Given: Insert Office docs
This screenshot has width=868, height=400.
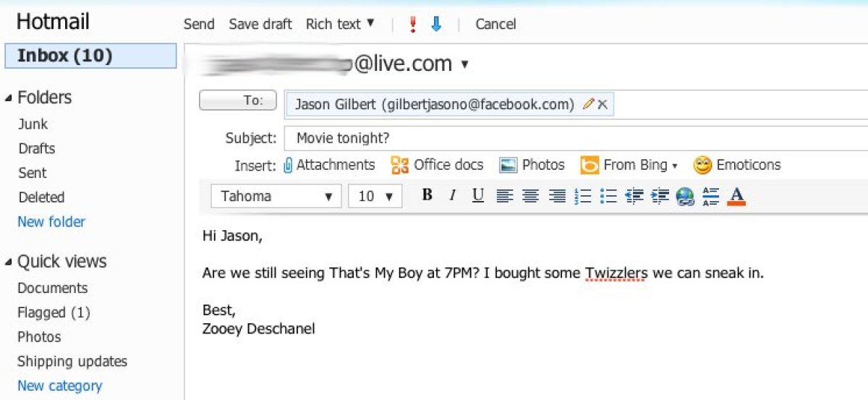Looking at the screenshot, I should pos(437,165).
